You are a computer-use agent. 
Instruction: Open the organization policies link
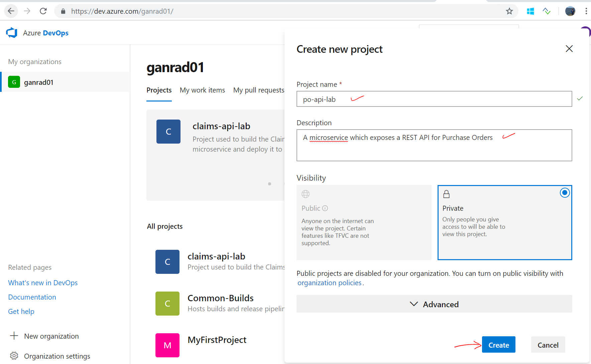pyautogui.click(x=330, y=283)
